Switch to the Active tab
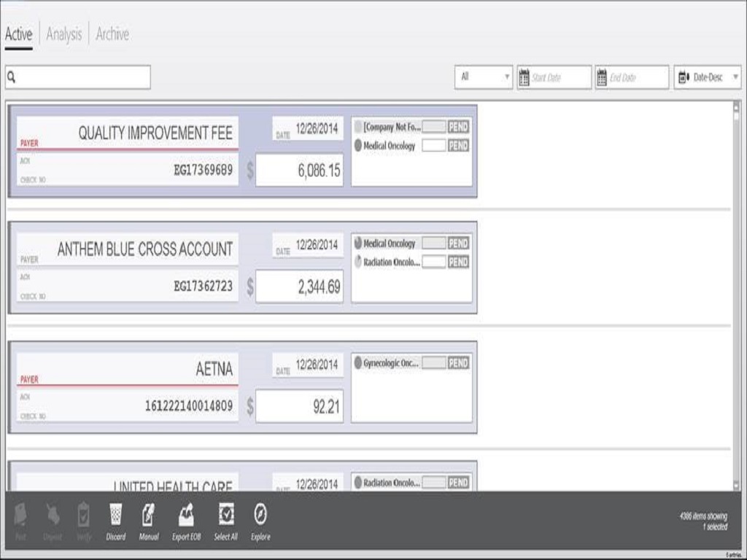The height and width of the screenshot is (560, 747). 18,34
